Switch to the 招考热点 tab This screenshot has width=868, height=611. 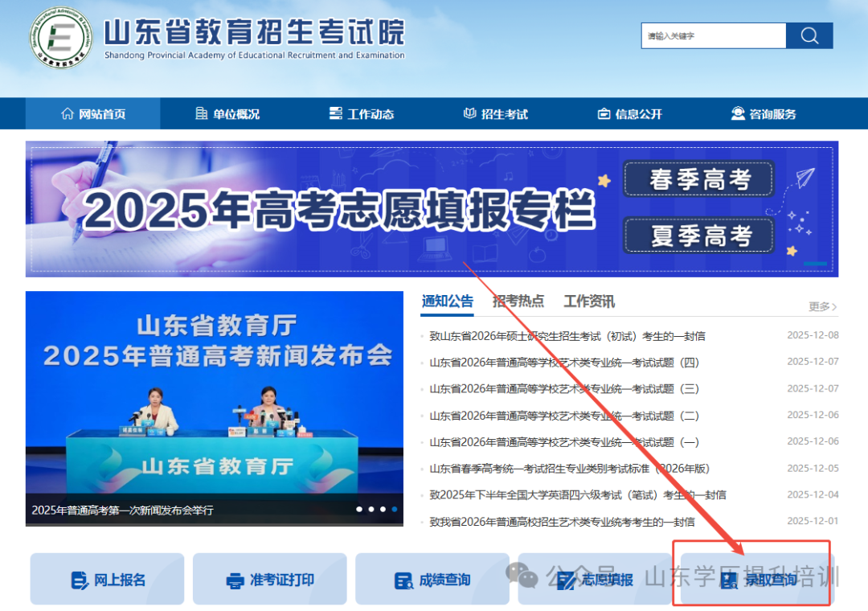pos(518,301)
